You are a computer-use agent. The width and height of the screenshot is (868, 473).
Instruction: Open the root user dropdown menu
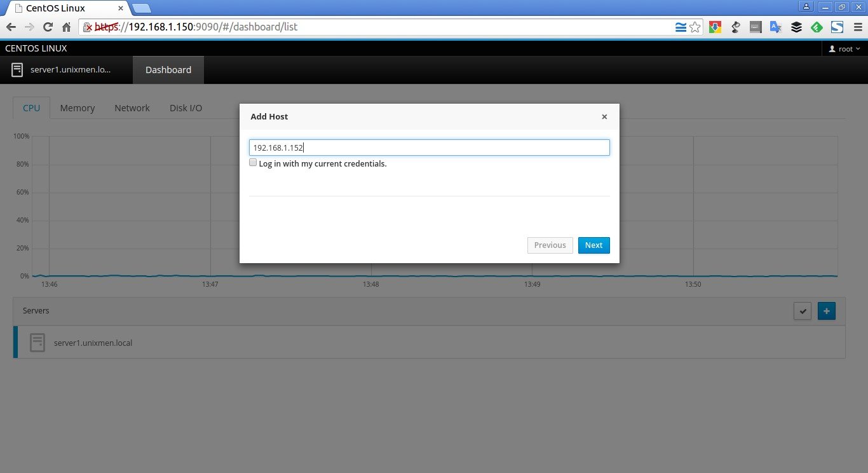844,49
